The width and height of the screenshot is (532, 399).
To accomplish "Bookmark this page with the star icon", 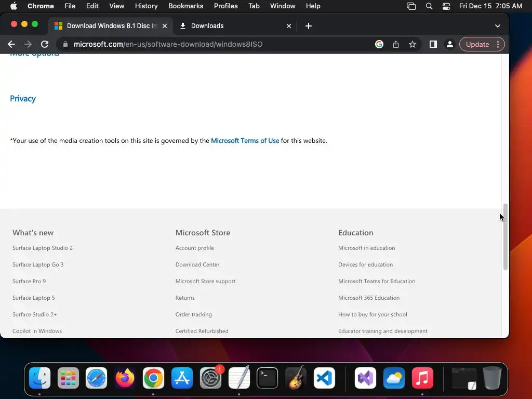I will click(x=412, y=45).
